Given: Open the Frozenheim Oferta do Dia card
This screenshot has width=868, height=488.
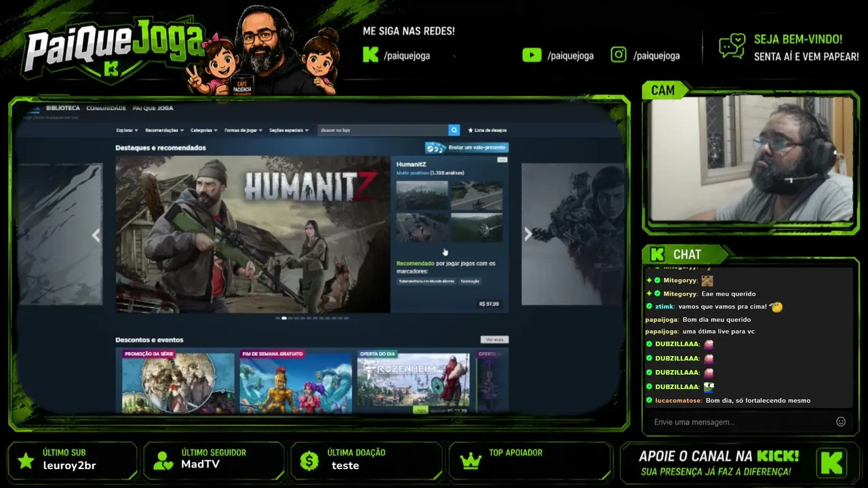Looking at the screenshot, I should 413,382.
